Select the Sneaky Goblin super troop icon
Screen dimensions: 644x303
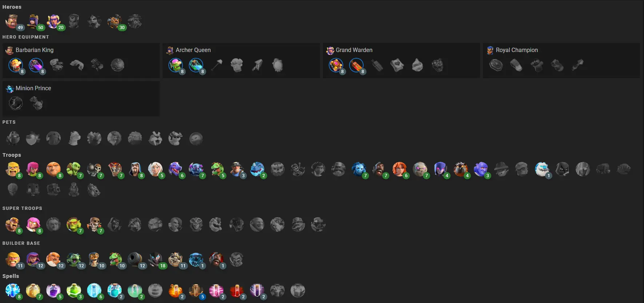[74, 224]
